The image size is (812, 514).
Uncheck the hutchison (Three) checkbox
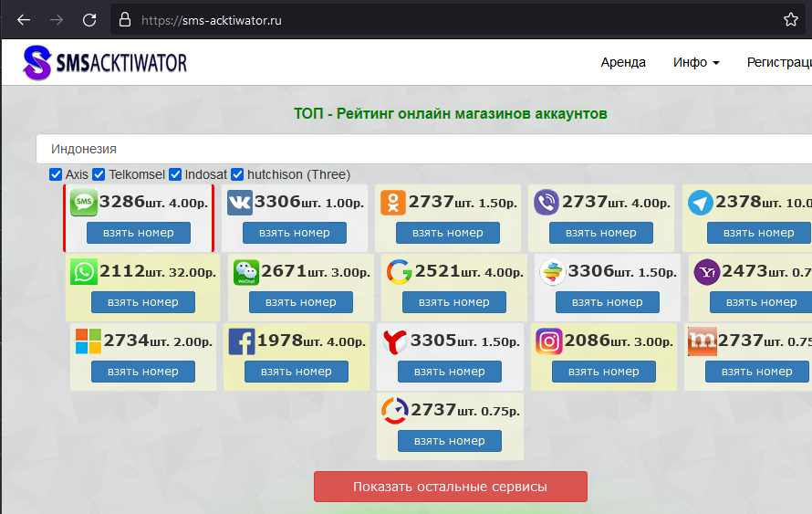[x=237, y=174]
